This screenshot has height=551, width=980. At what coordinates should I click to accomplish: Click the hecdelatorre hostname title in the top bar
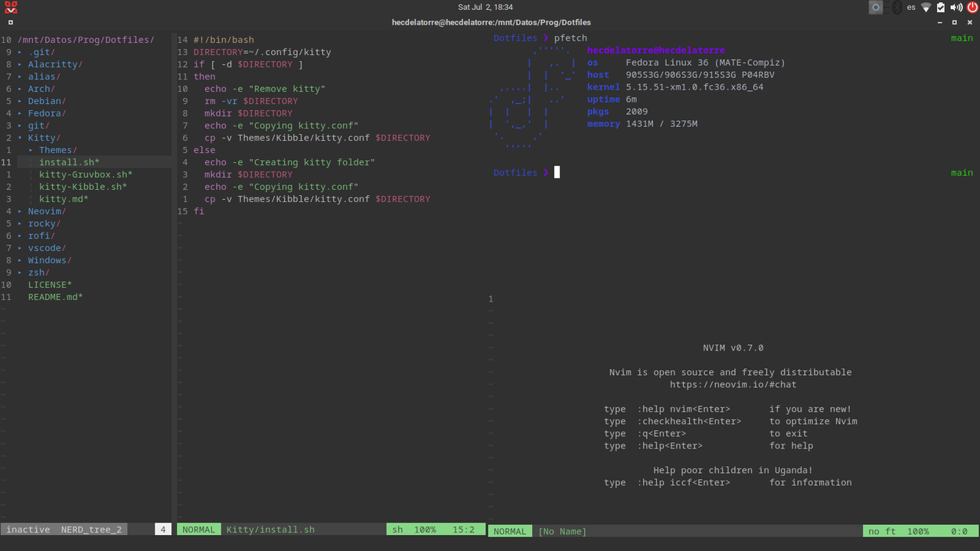click(490, 22)
